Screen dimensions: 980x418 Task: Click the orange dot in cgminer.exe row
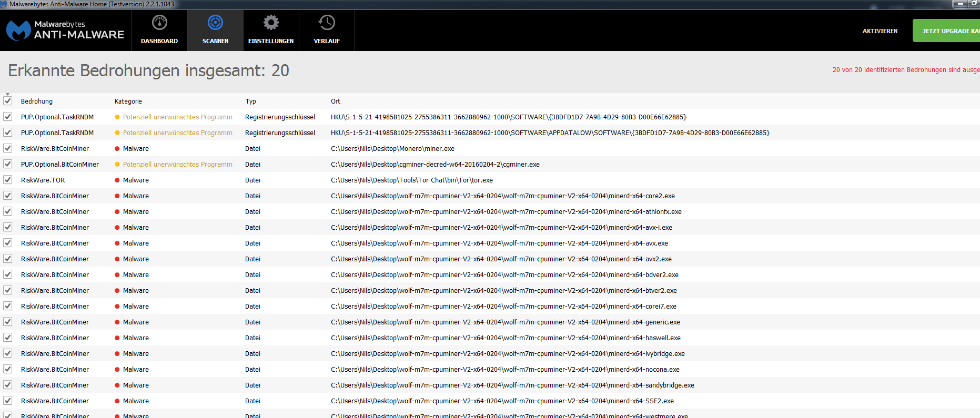[117, 164]
